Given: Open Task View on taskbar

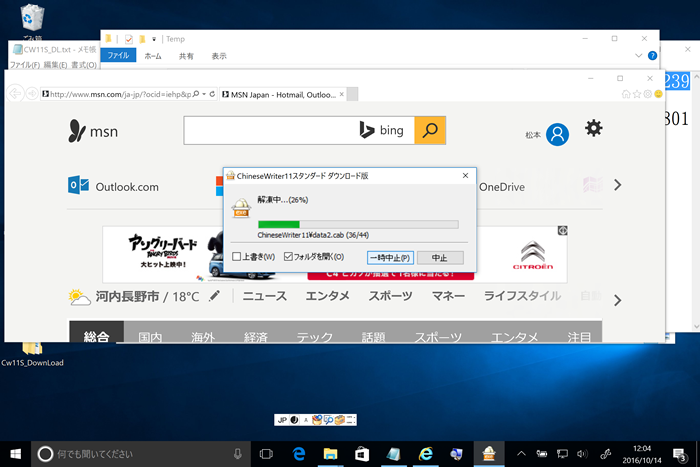Looking at the screenshot, I should pos(266,454).
